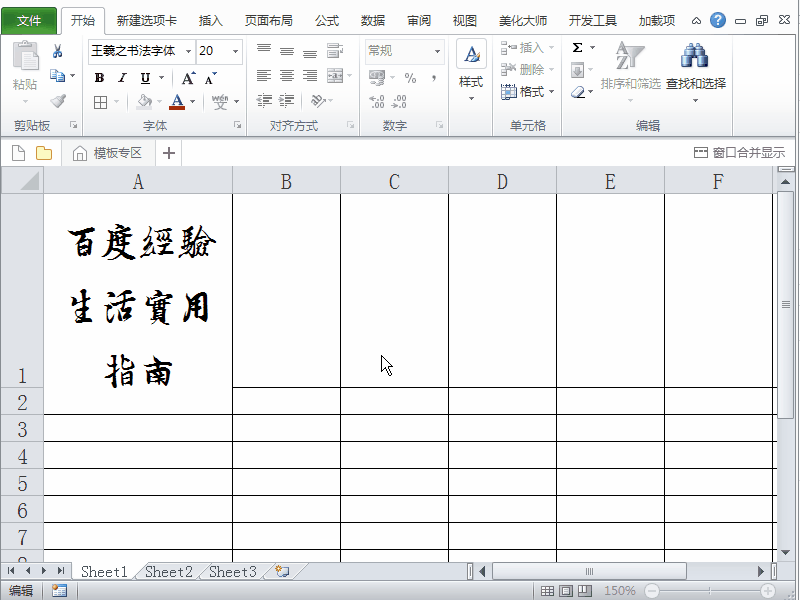This screenshot has width=800, height=600.
Task: Apply accounting number format
Action: [377, 78]
